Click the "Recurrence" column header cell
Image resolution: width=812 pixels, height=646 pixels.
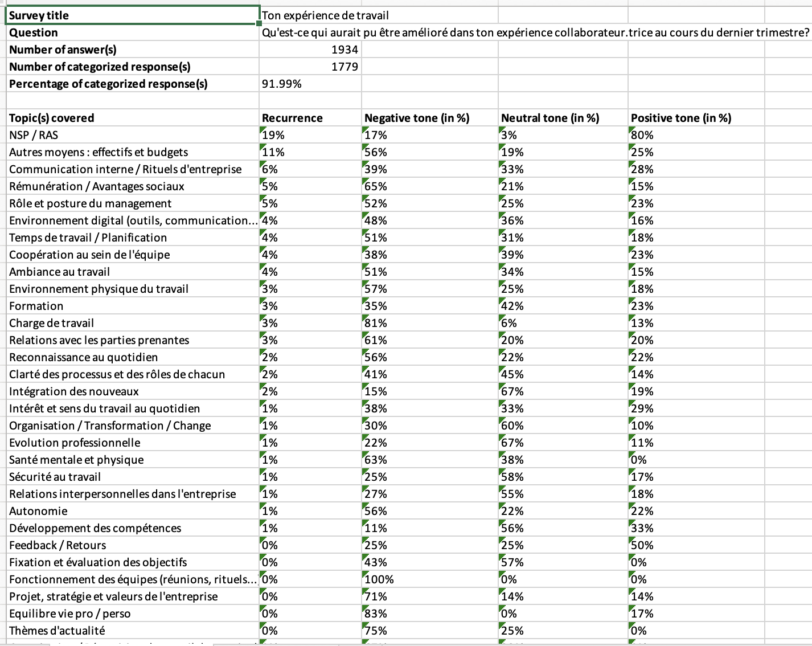pyautogui.click(x=292, y=118)
